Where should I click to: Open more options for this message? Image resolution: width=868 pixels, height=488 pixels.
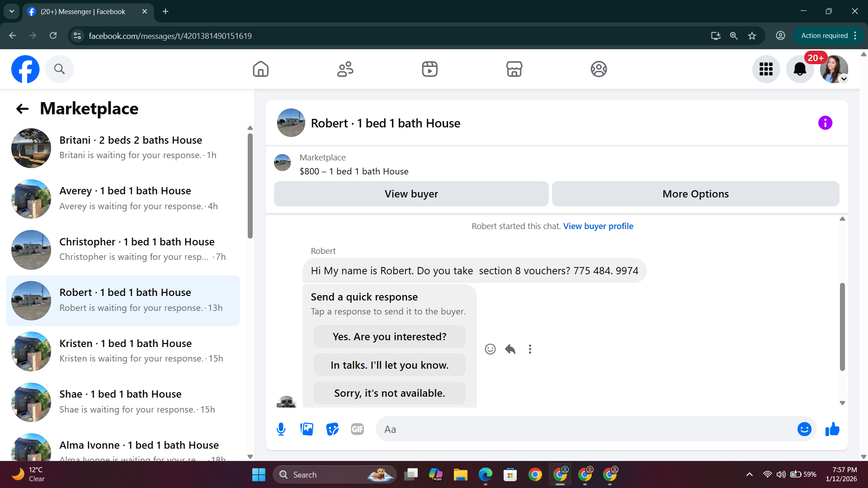click(x=530, y=349)
